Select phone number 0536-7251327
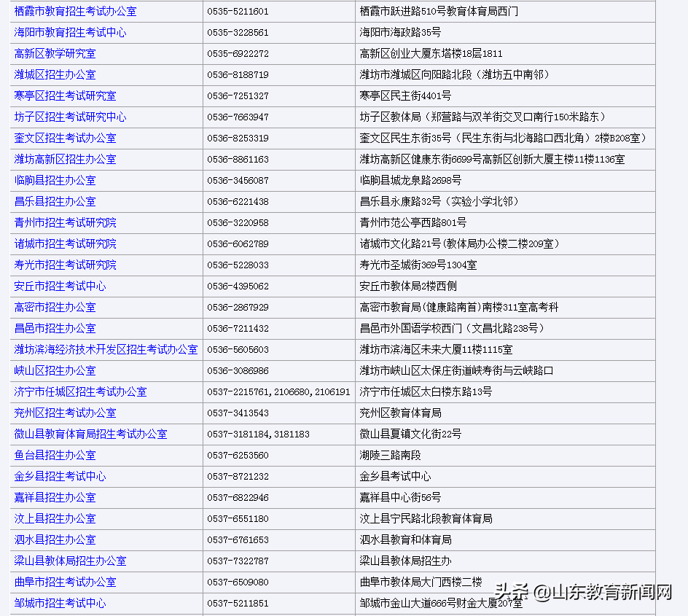This screenshot has width=688, height=616. point(238,95)
